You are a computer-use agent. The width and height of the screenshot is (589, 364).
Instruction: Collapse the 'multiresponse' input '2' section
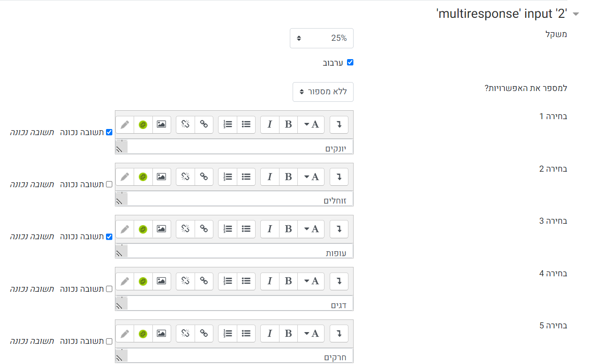coord(576,15)
